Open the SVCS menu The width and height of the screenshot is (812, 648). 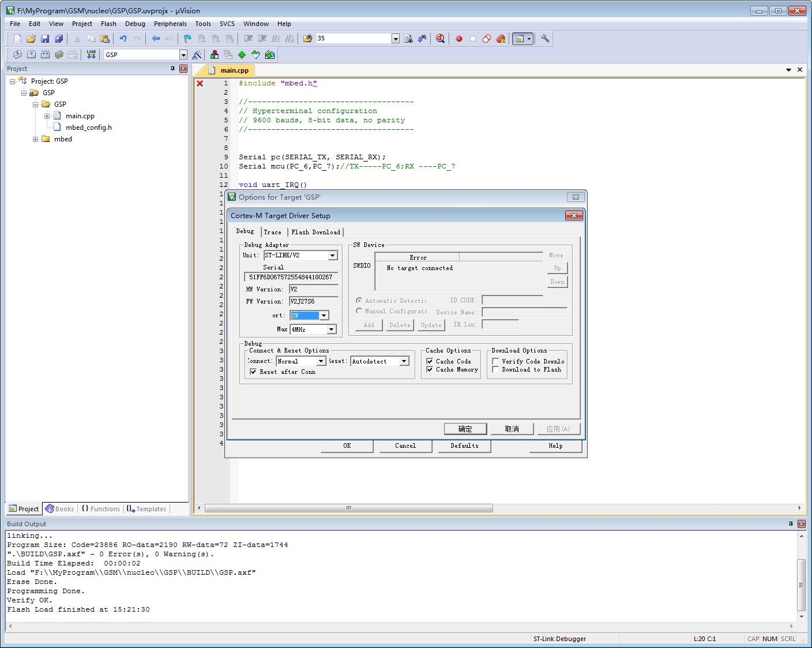[x=227, y=24]
